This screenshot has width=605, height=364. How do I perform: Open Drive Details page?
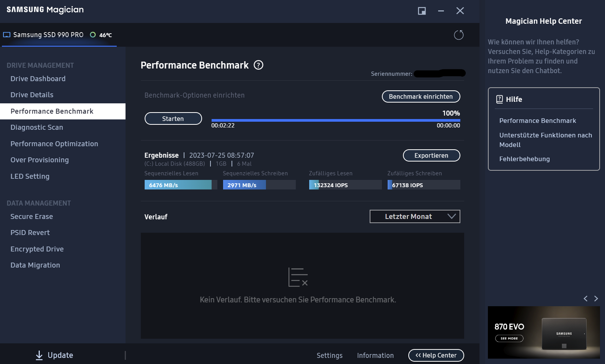coord(32,95)
